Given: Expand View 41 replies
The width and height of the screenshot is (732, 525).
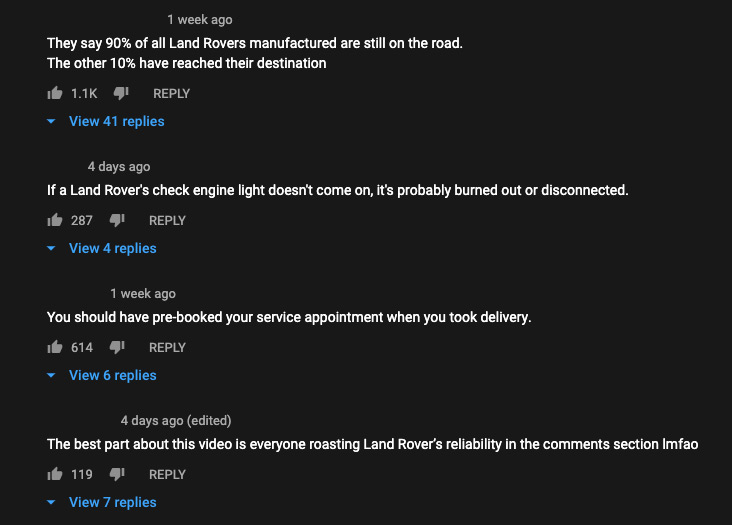Looking at the screenshot, I should [117, 121].
